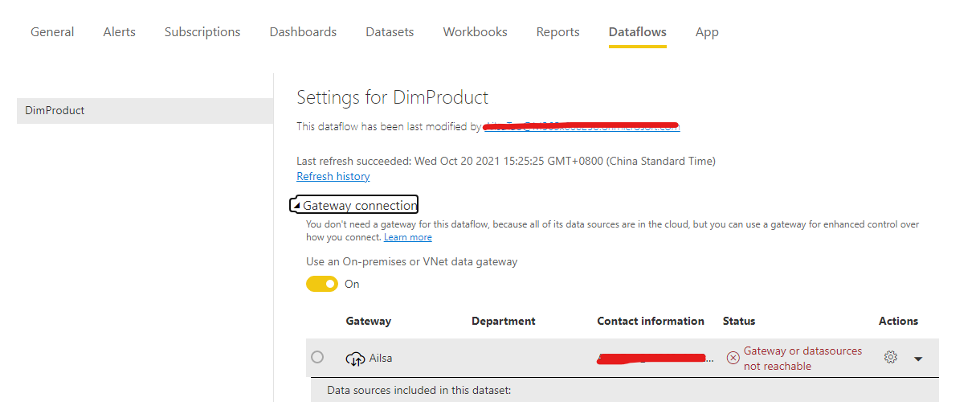This screenshot has width=980, height=402.
Task: Open the Subscriptions tab
Action: point(202,32)
